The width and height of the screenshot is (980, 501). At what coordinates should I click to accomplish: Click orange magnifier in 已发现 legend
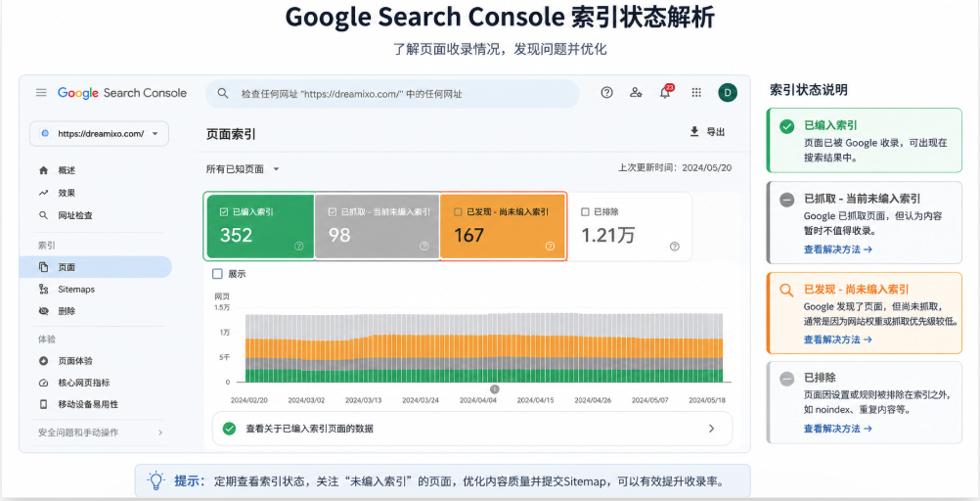(x=787, y=290)
